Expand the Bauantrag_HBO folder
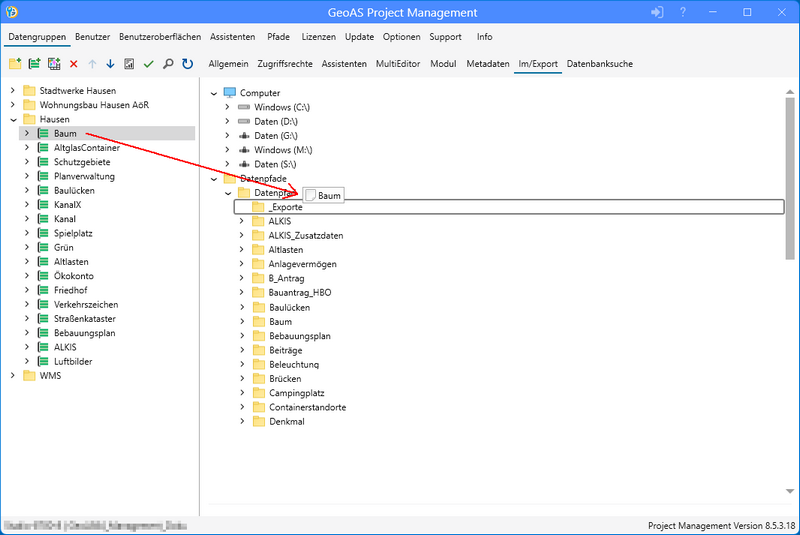 tap(242, 293)
